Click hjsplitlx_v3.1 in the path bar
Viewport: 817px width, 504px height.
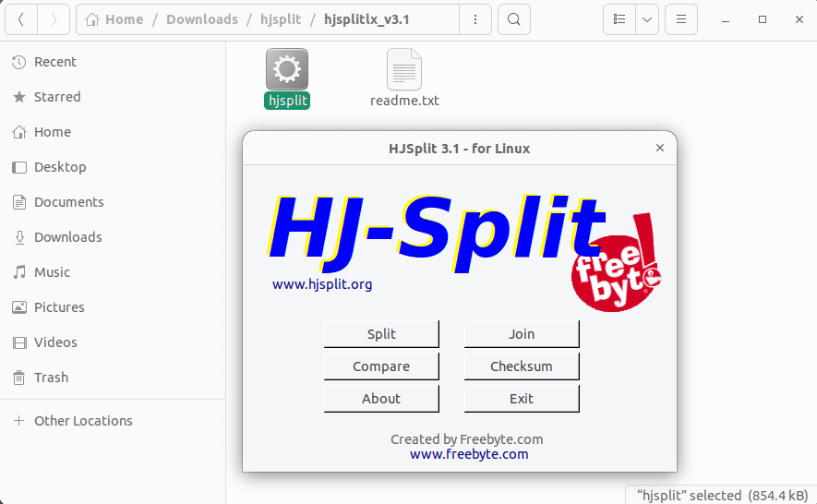point(366,19)
